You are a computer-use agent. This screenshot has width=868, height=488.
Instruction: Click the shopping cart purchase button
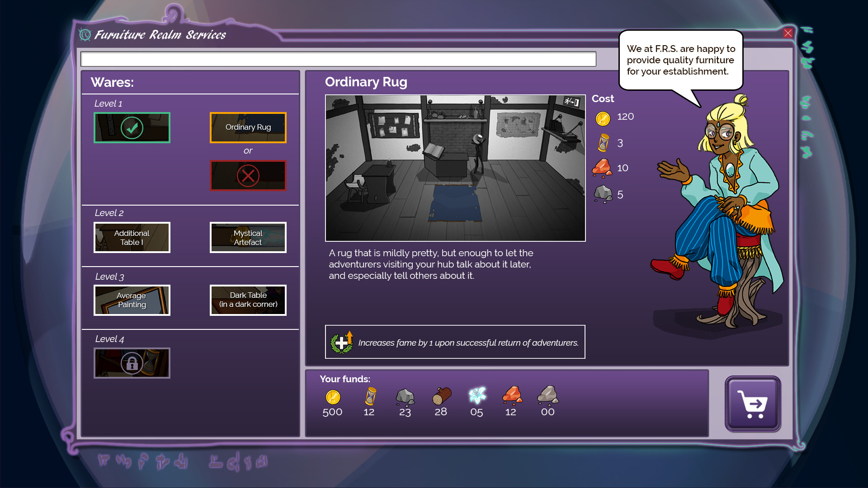(x=753, y=404)
